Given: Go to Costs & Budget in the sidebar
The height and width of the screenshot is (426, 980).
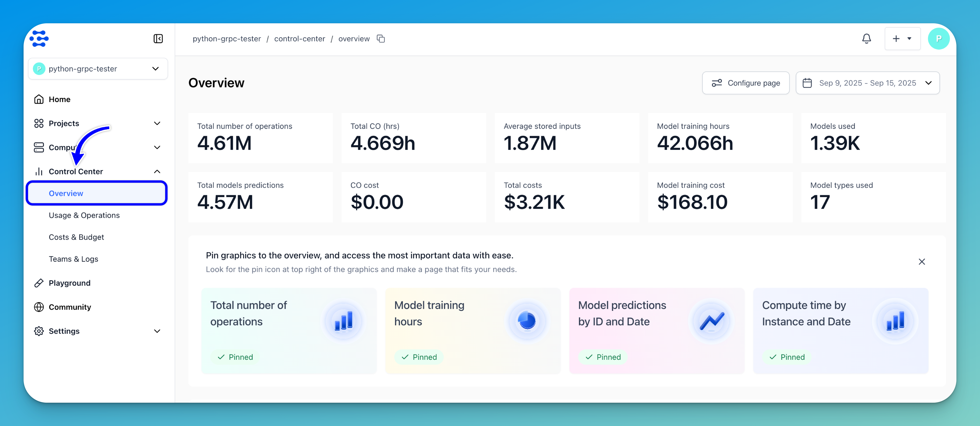Looking at the screenshot, I should pos(76,237).
